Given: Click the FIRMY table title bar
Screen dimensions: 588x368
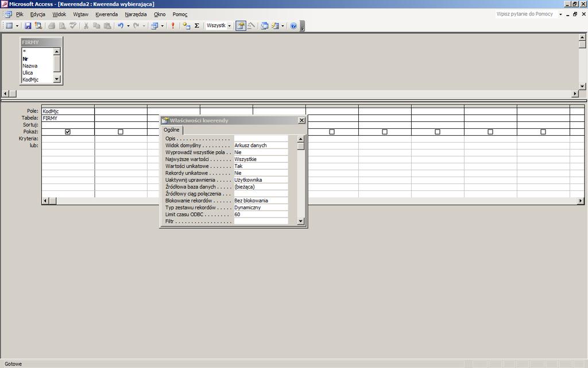Looking at the screenshot, I should [41, 42].
